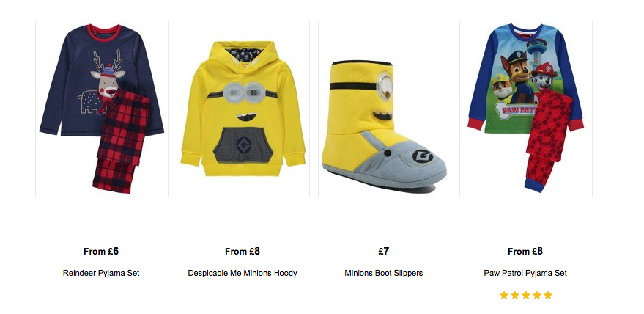
Task: Click the red tartan pyjama bottoms
Action: [x=120, y=142]
